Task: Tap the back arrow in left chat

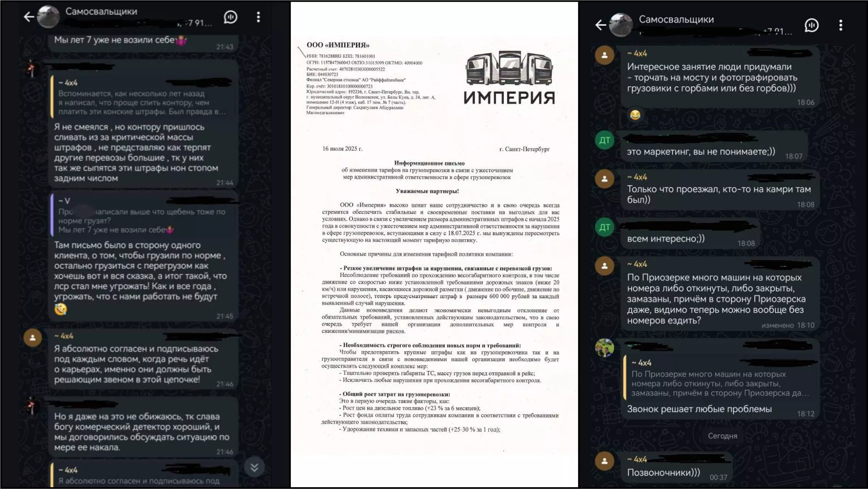Action: pyautogui.click(x=29, y=17)
